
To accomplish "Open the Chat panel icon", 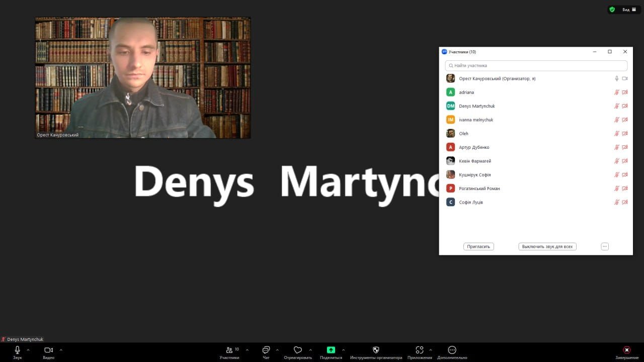I will (x=266, y=350).
